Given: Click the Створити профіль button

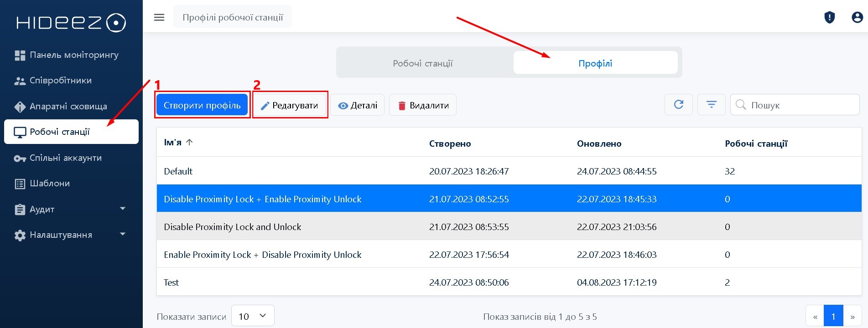Looking at the screenshot, I should click(x=202, y=105).
